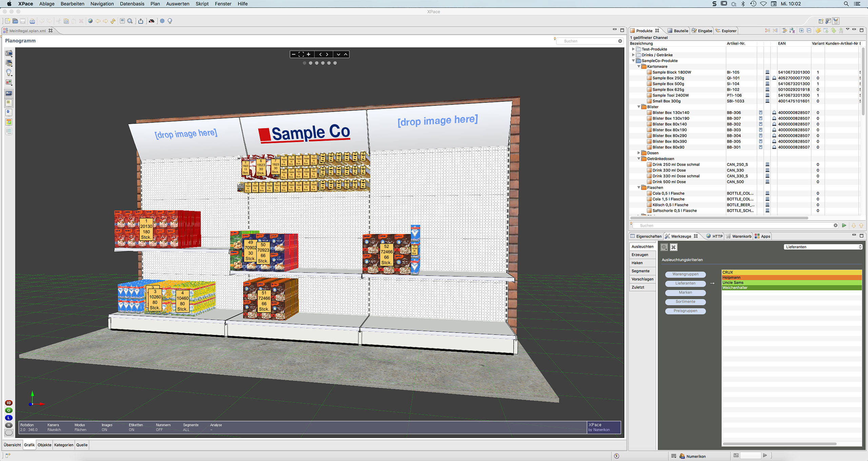The height and width of the screenshot is (461, 868).
Task: Toggle the blue L round button
Action: coord(9,418)
